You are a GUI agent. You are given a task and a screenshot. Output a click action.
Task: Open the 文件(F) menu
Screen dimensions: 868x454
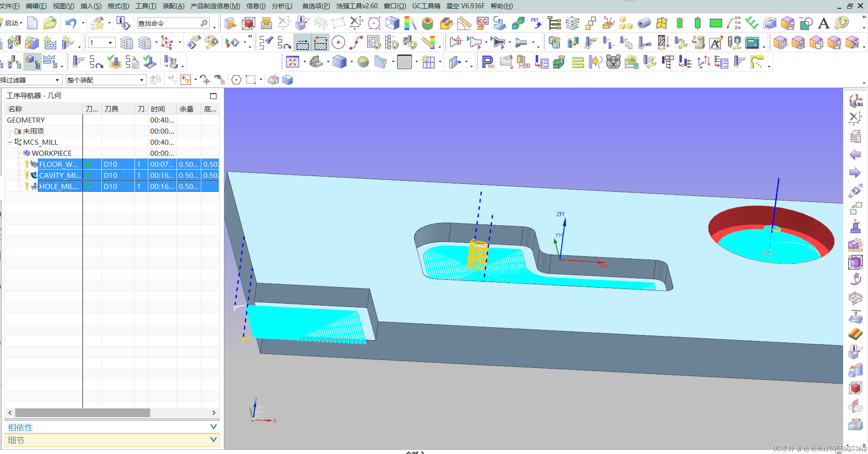pos(10,6)
